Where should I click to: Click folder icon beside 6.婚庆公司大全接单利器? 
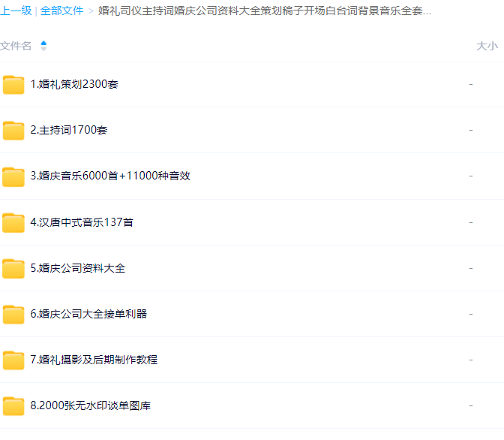(13, 315)
